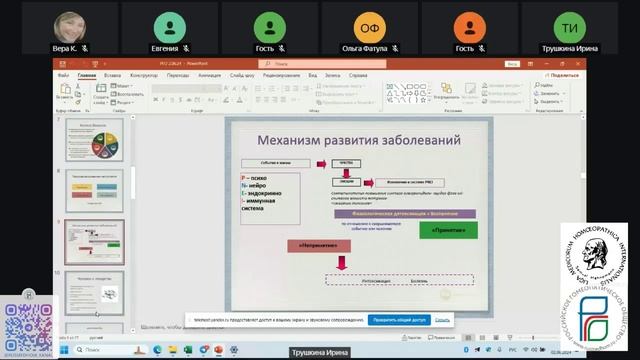The image size is (640, 360).
Task: Click the Скрыть link in sharing bar
Action: click(x=442, y=320)
